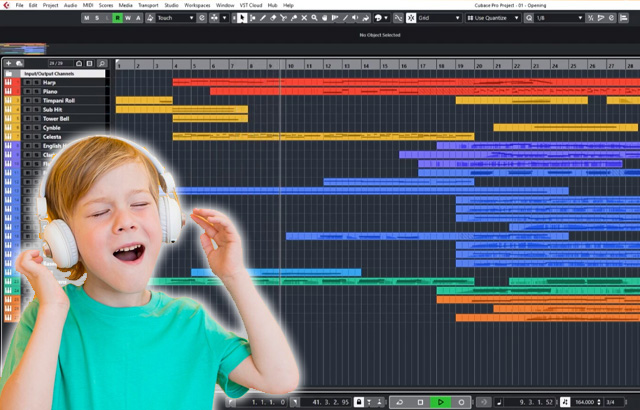Select the Glue tool
Image resolution: width=640 pixels, height=410 pixels.
pos(293,18)
